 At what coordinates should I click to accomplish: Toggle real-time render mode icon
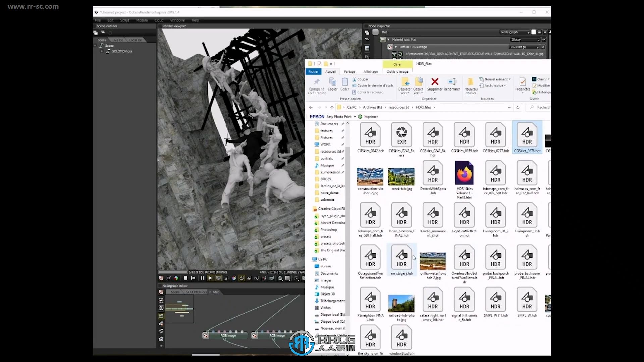coord(218,278)
